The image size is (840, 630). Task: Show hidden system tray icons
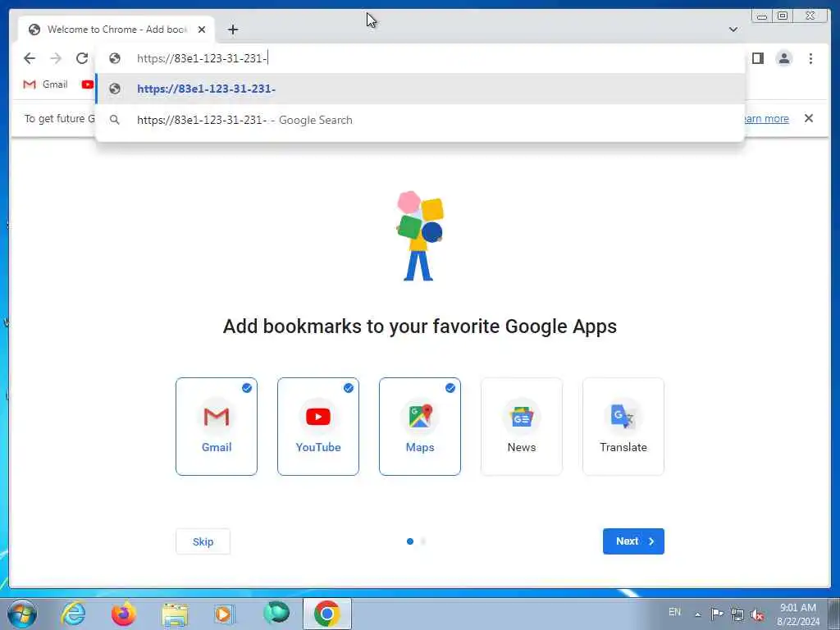pos(697,614)
